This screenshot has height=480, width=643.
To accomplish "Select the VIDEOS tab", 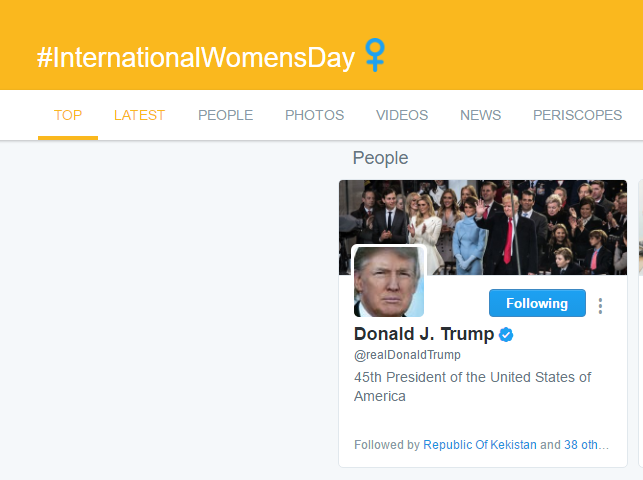I will [402, 115].
